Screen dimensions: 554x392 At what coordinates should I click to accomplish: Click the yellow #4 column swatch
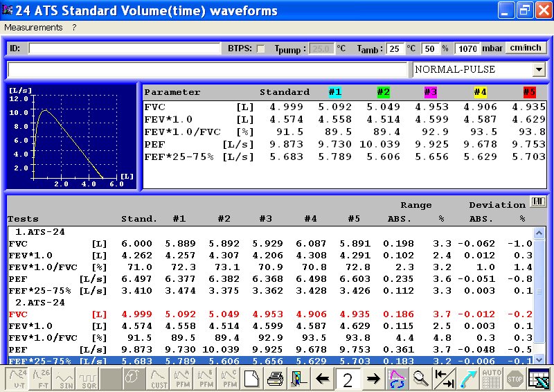pos(480,92)
